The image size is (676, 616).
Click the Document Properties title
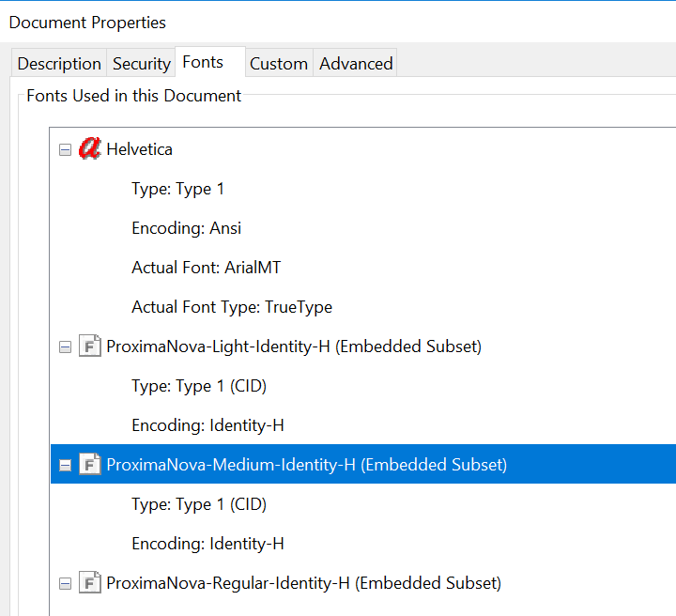[87, 23]
